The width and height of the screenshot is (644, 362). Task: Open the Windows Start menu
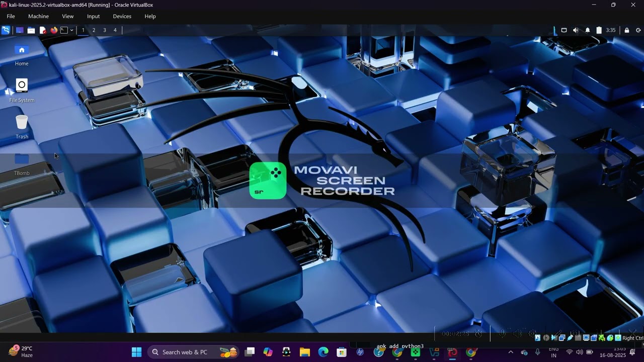[x=136, y=352]
